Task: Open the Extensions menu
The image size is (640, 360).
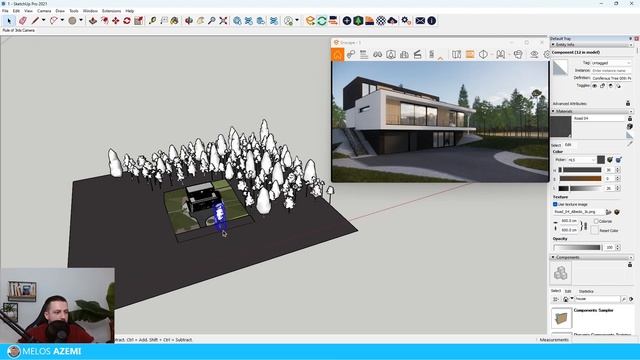Action: [x=111, y=11]
